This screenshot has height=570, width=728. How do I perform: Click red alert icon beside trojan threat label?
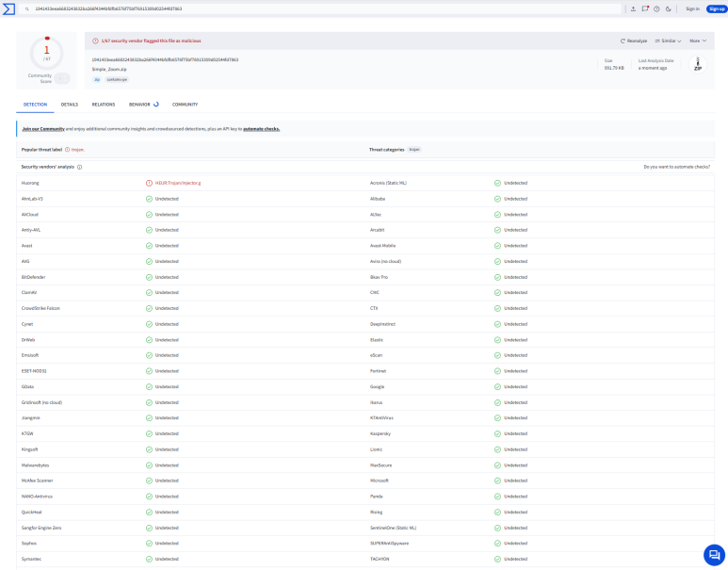coord(67,150)
